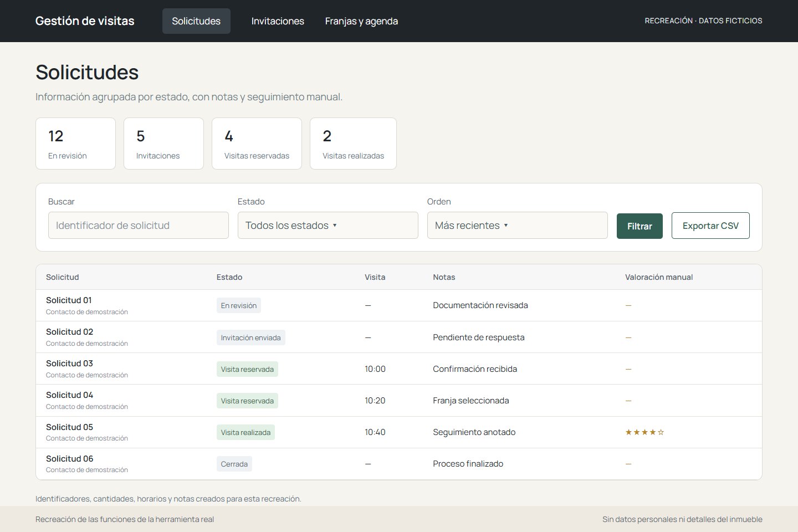Click the Gestión de visitas title
The width and height of the screenshot is (798, 532).
click(85, 21)
